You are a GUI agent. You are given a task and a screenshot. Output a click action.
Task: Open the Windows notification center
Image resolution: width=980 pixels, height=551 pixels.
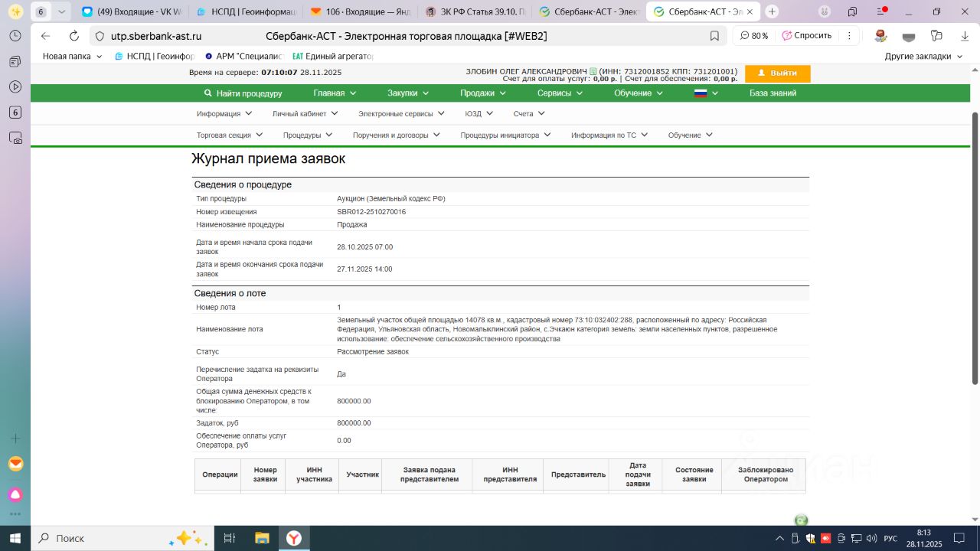point(959,538)
